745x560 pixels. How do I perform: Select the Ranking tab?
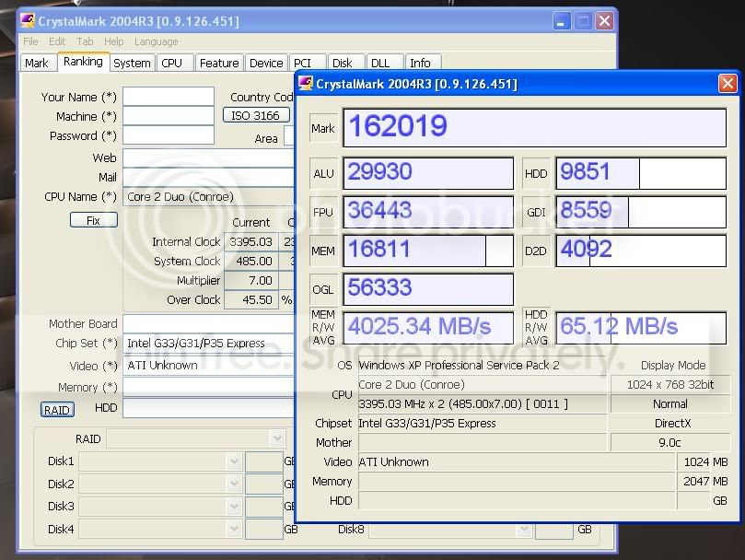coord(83,62)
